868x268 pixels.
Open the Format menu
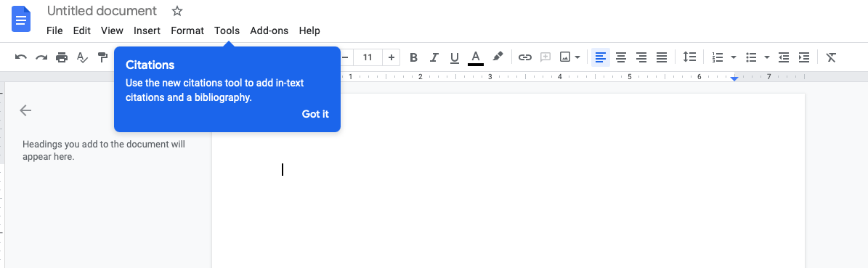187,31
